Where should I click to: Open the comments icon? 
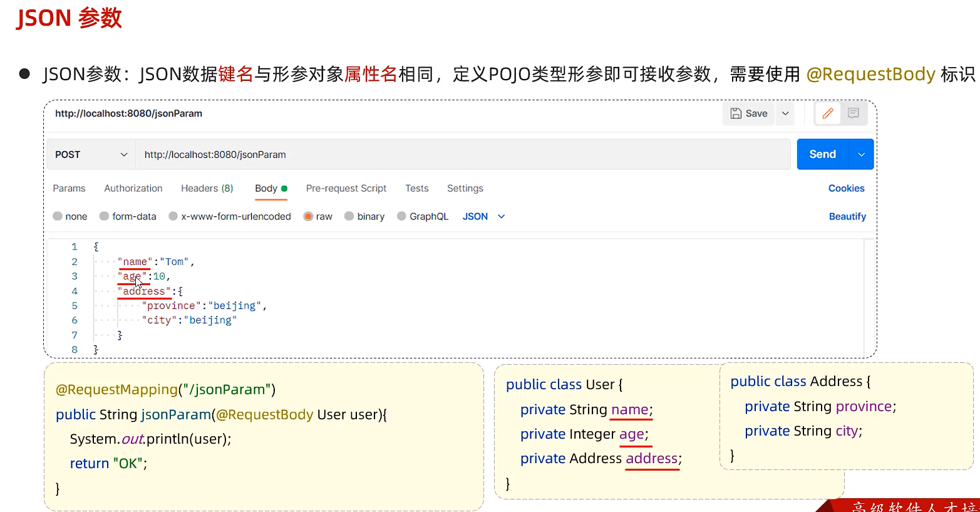853,113
